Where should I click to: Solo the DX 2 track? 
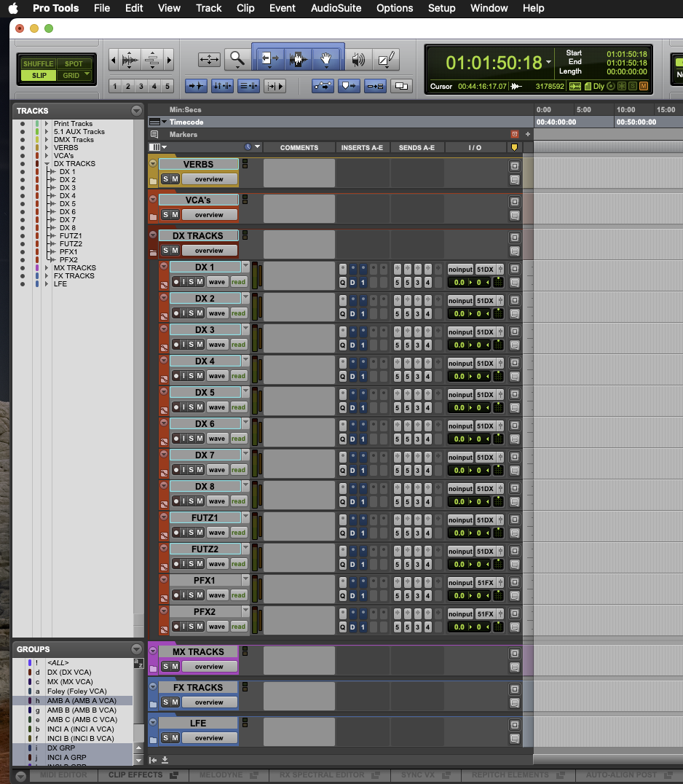click(192, 313)
